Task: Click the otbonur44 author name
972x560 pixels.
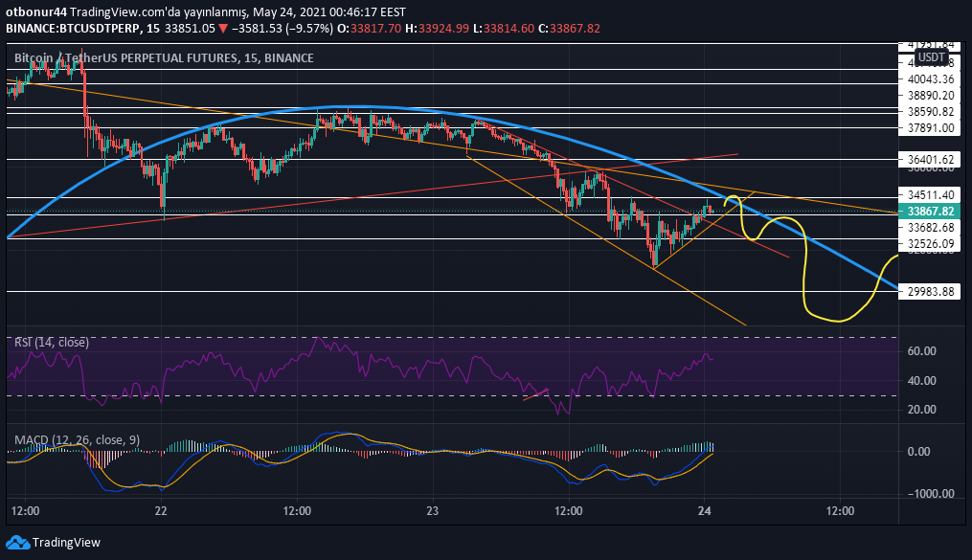Action: point(36,11)
